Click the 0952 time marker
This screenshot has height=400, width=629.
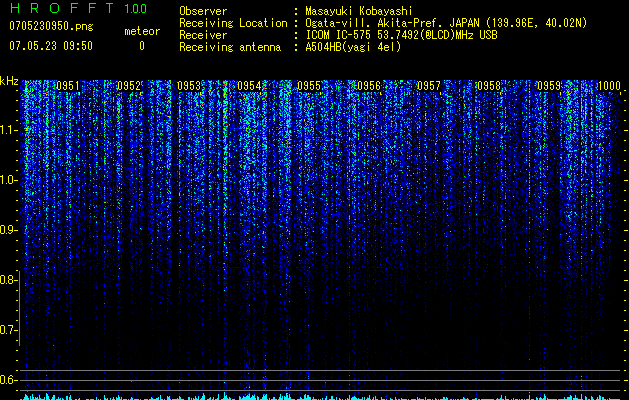click(x=129, y=86)
